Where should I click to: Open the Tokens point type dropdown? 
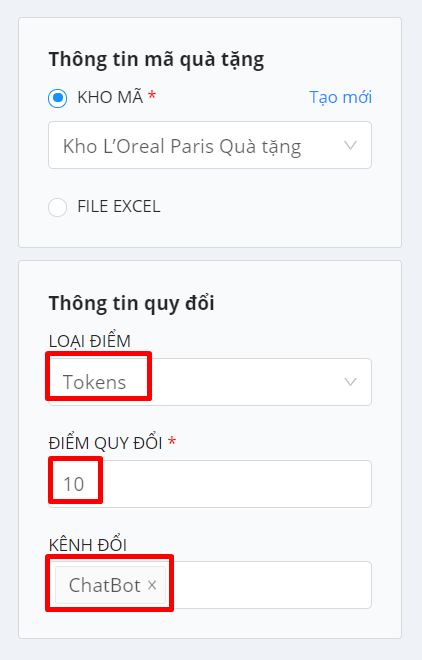210,382
